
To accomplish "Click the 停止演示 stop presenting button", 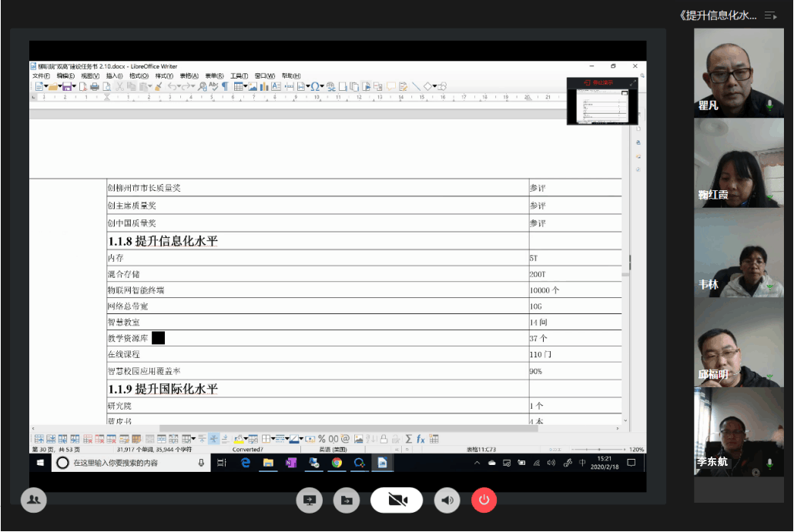I will click(598, 82).
